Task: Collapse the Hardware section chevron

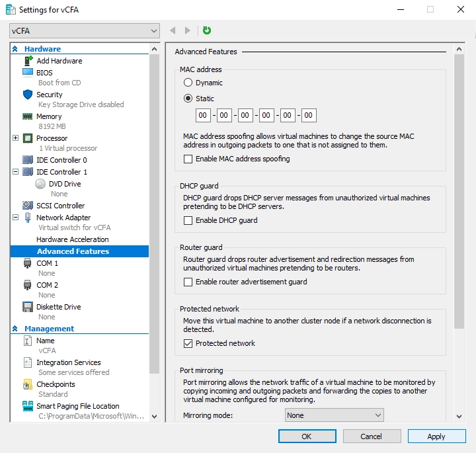Action: click(x=15, y=49)
